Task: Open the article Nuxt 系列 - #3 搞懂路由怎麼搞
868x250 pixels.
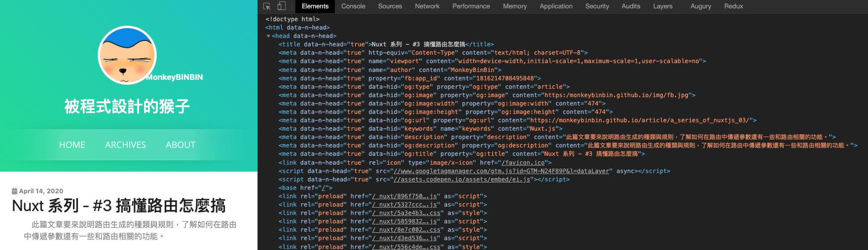Action: point(119,206)
